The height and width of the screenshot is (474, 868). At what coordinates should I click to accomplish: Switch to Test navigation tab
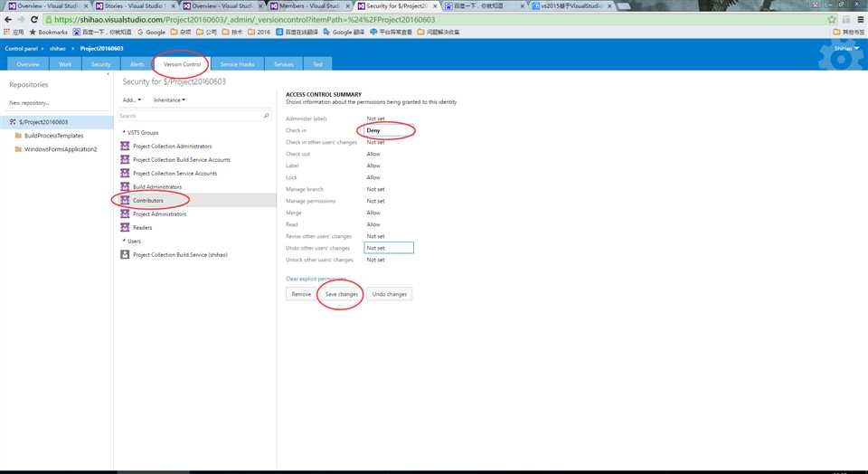tap(317, 64)
